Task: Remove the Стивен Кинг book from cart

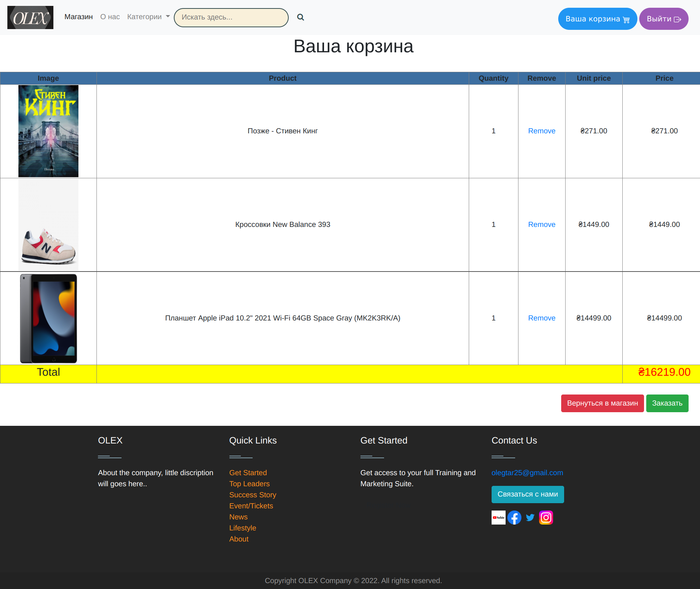Action: 541,131
